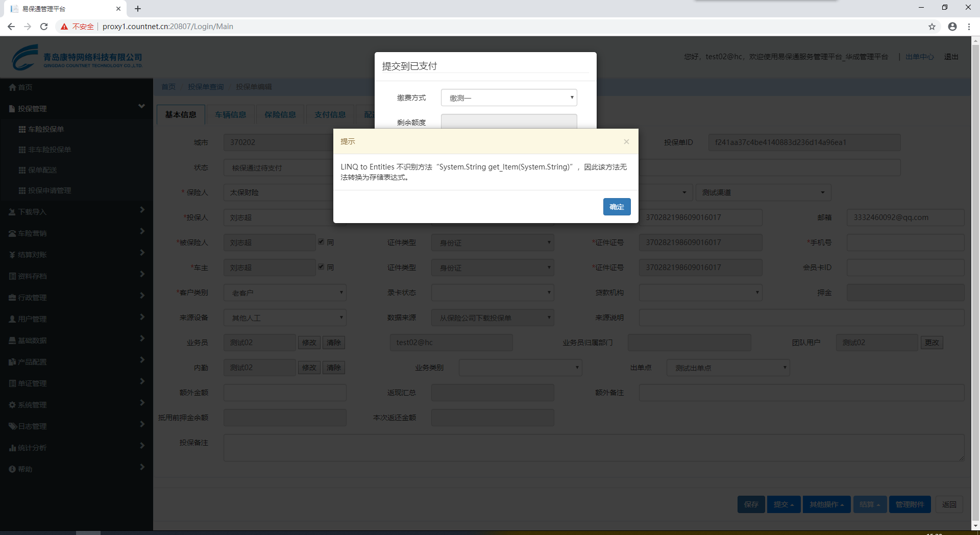Click the 管理附件 button

910,504
